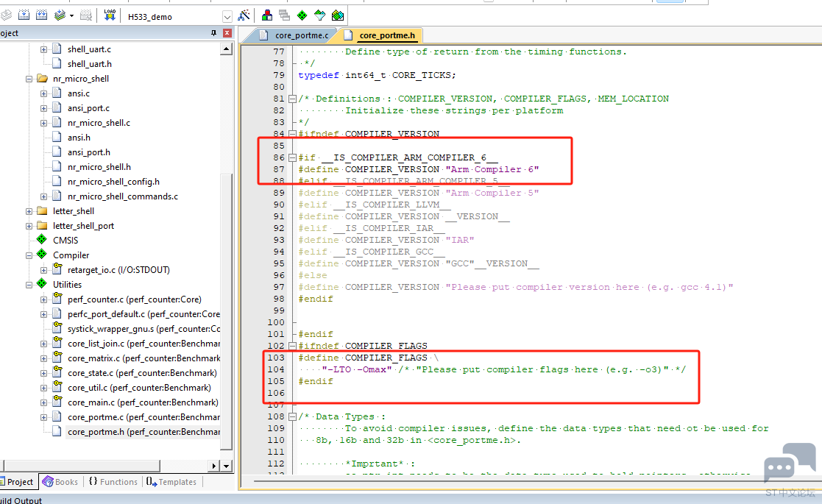Switch to the Templates tab
The width and height of the screenshot is (822, 504).
(171, 481)
